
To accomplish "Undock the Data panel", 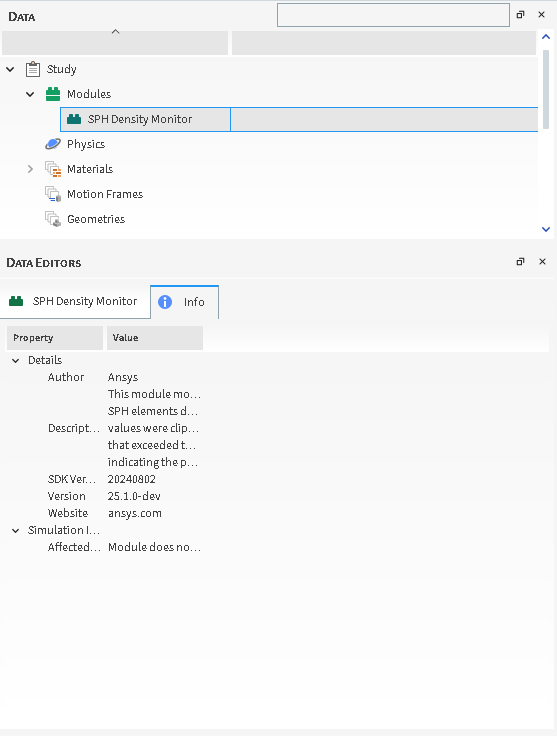I will point(520,15).
